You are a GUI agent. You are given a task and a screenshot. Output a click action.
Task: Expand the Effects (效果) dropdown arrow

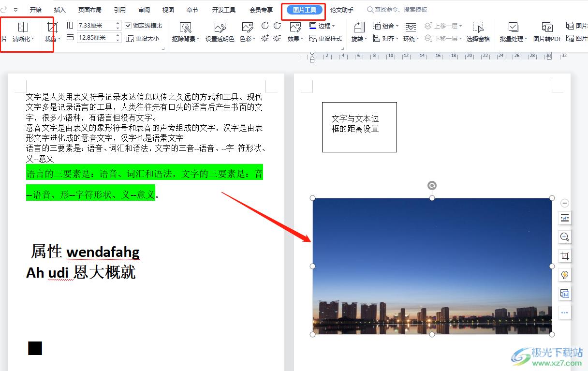(302, 39)
